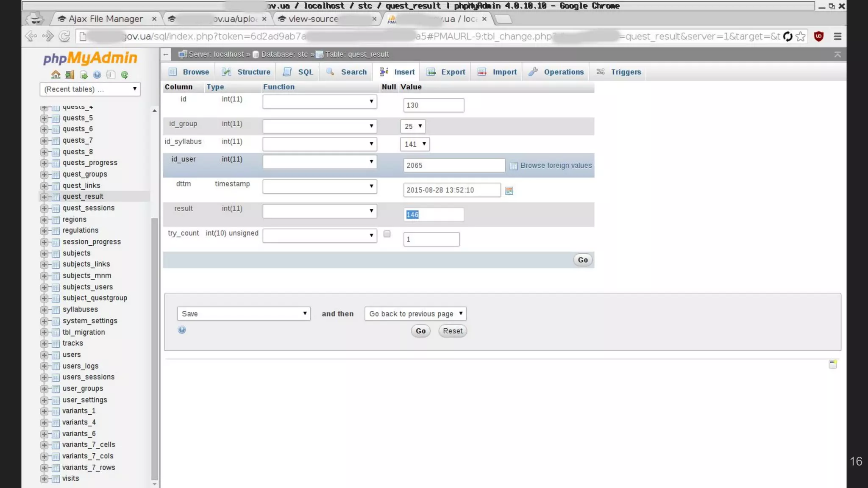Open calendar picker beside dttm field
Viewport: 868px width, 488px height.
(509, 191)
